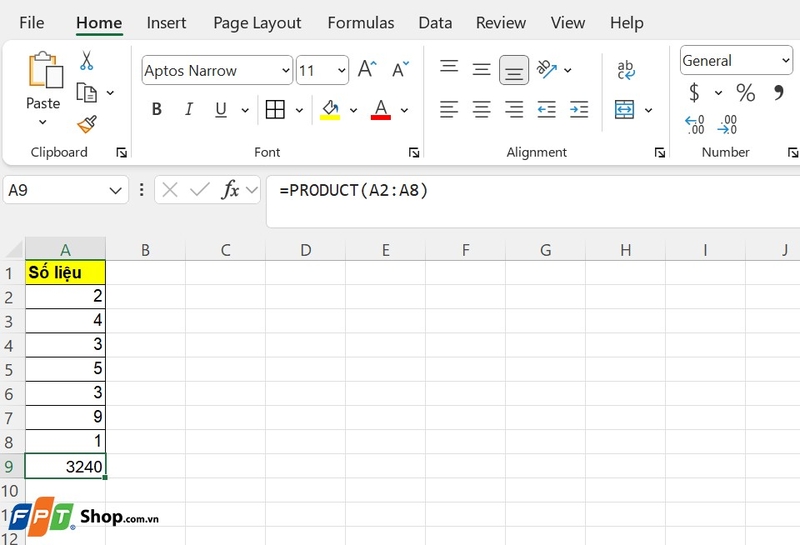This screenshot has height=545, width=800.
Task: Open the Copy options dropdown arrow
Action: pos(110,93)
